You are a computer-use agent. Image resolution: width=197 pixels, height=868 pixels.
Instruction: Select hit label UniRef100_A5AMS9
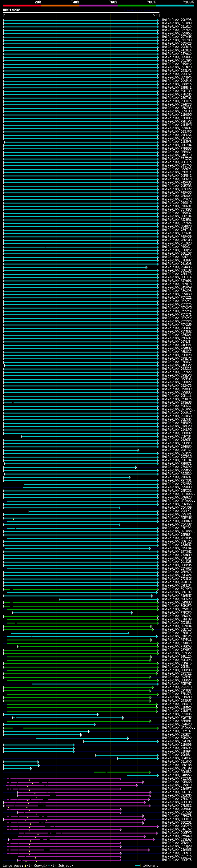tap(177, 772)
